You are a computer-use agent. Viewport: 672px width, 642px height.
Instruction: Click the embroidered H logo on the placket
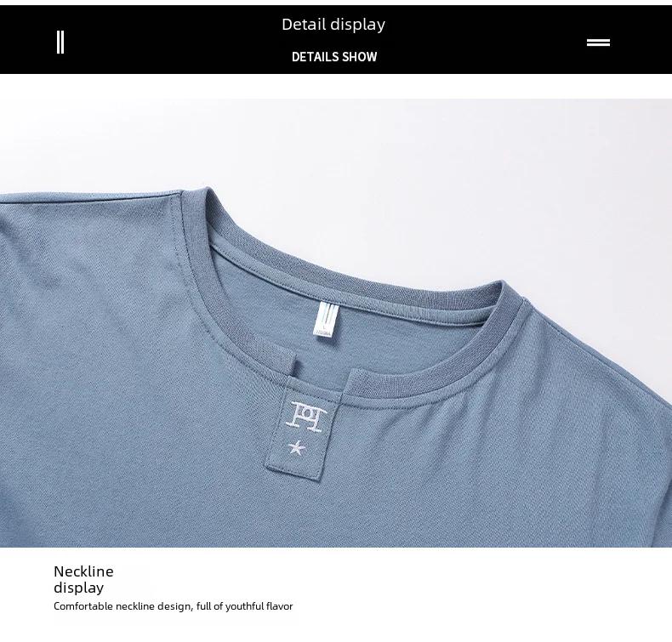point(306,417)
